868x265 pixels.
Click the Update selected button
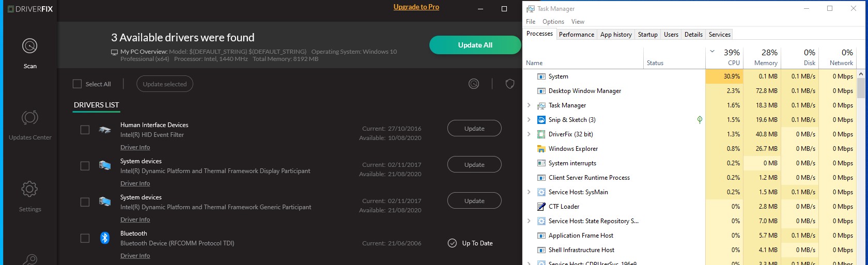[x=165, y=84]
